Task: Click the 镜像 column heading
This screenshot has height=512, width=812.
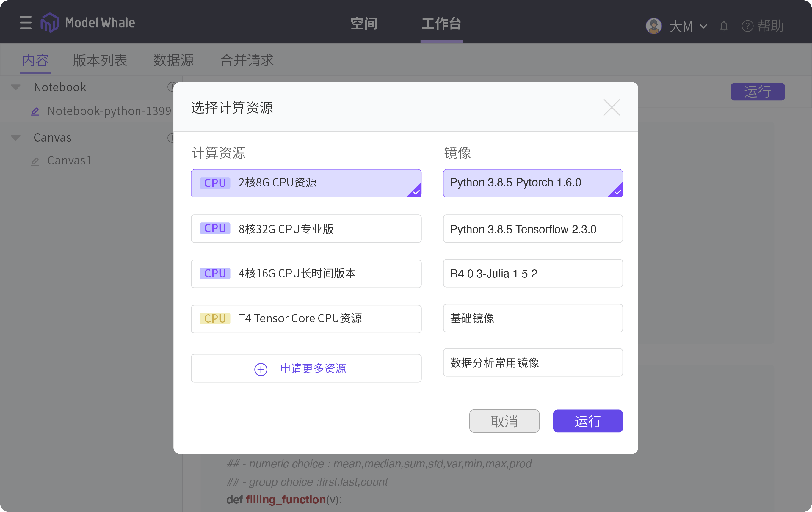Action: (x=457, y=153)
